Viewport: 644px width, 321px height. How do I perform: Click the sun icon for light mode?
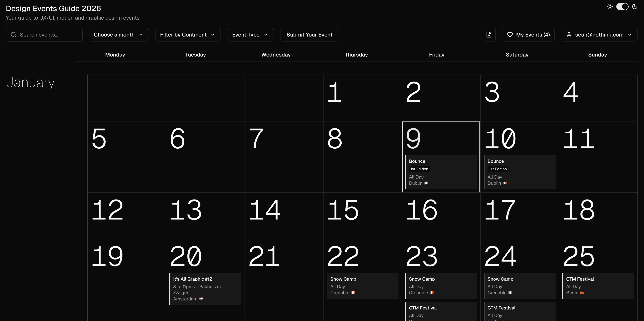coord(610,7)
